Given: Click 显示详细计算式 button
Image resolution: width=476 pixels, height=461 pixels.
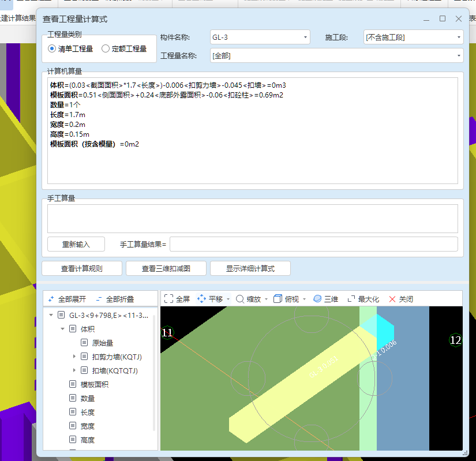Looking at the screenshot, I should tap(250, 269).
